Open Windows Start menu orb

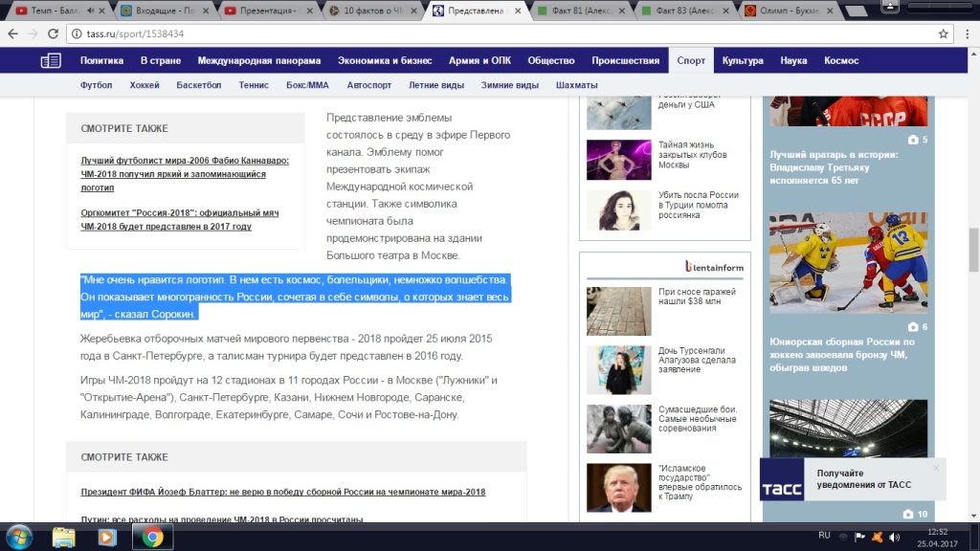pos(19,538)
